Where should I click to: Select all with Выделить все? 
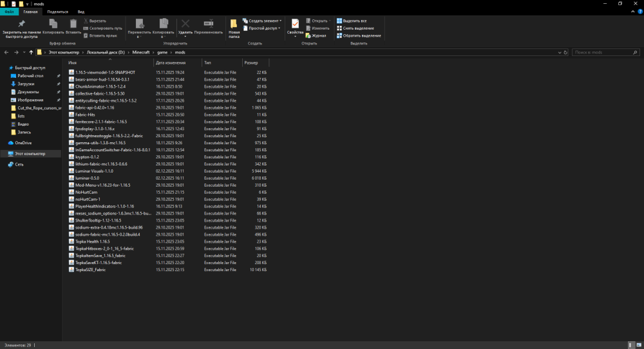point(352,21)
